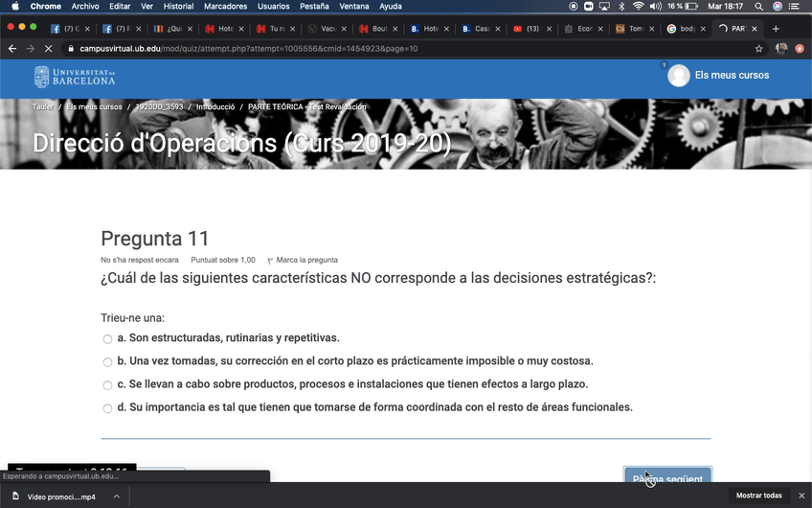Open PARTE TEÓRICA - Test Revaluación breadcrumb
The image size is (812, 508).
click(307, 106)
